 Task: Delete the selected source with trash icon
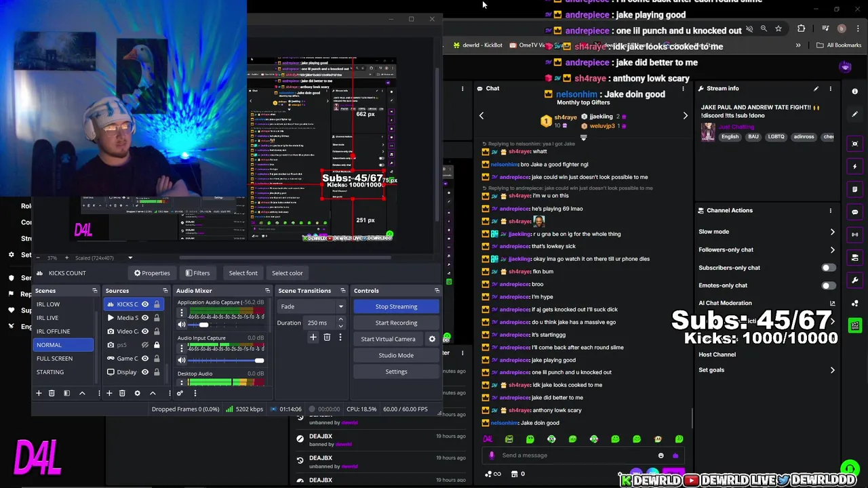click(x=122, y=393)
